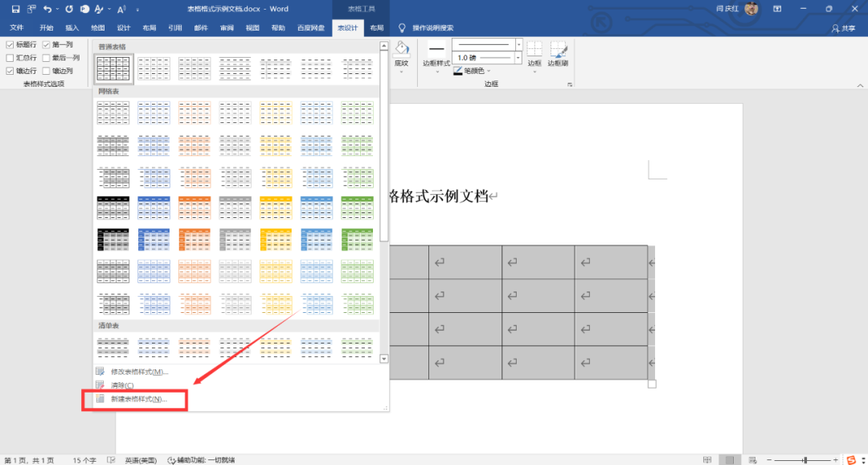This screenshot has height=465, width=868.
Task: Click the Shading (底纹) paint bucket icon
Action: click(x=401, y=49)
